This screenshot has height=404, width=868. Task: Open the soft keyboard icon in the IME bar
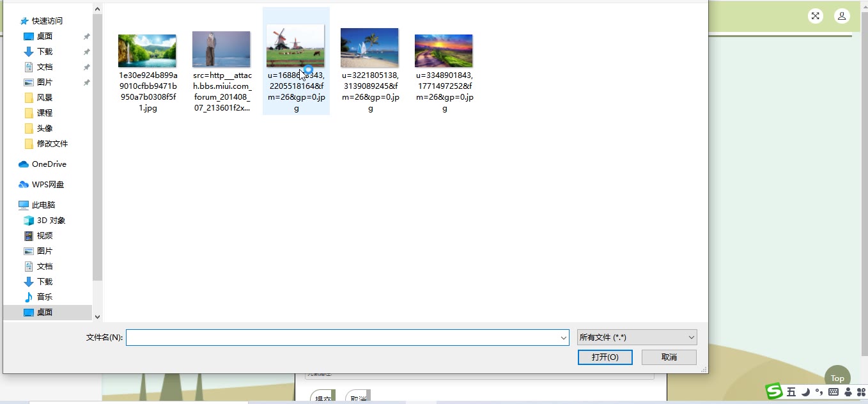[833, 392]
